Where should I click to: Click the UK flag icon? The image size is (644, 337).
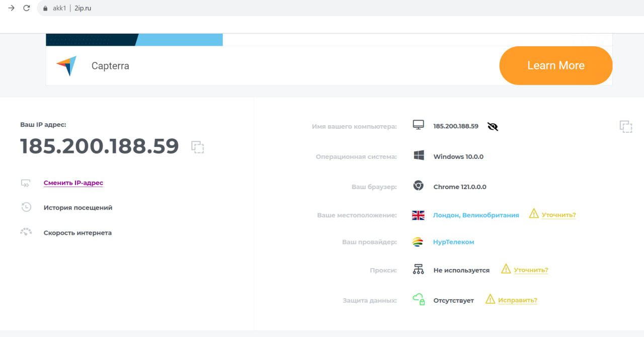pyautogui.click(x=418, y=215)
